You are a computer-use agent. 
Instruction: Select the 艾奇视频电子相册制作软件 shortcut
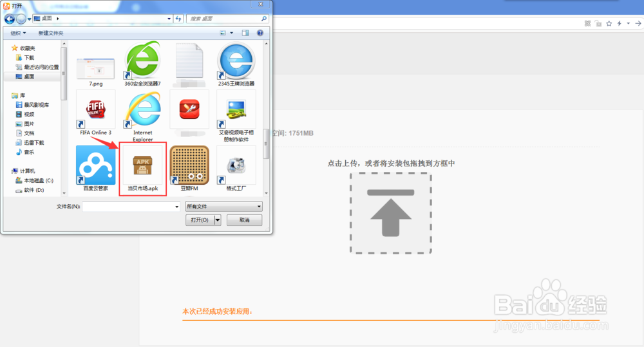pos(236,117)
